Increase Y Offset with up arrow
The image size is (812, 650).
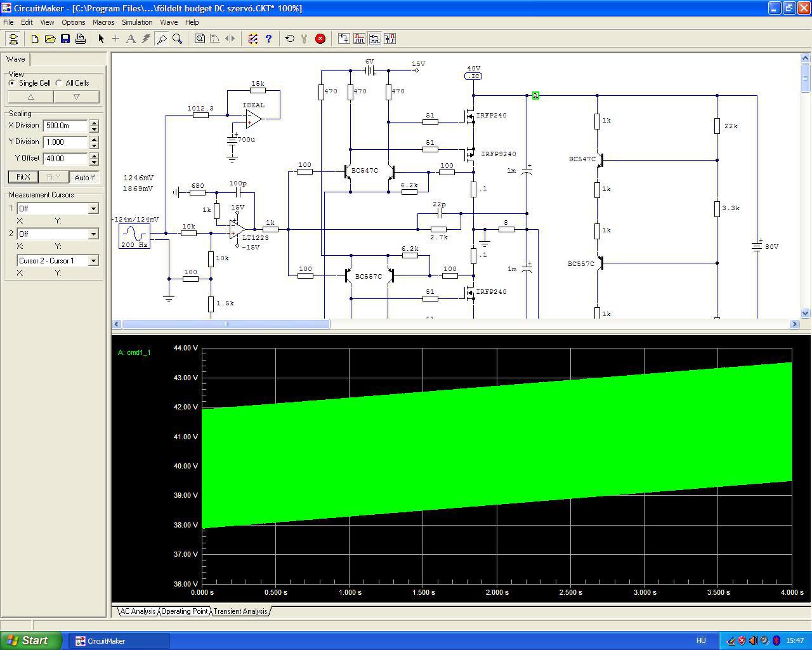[95, 156]
